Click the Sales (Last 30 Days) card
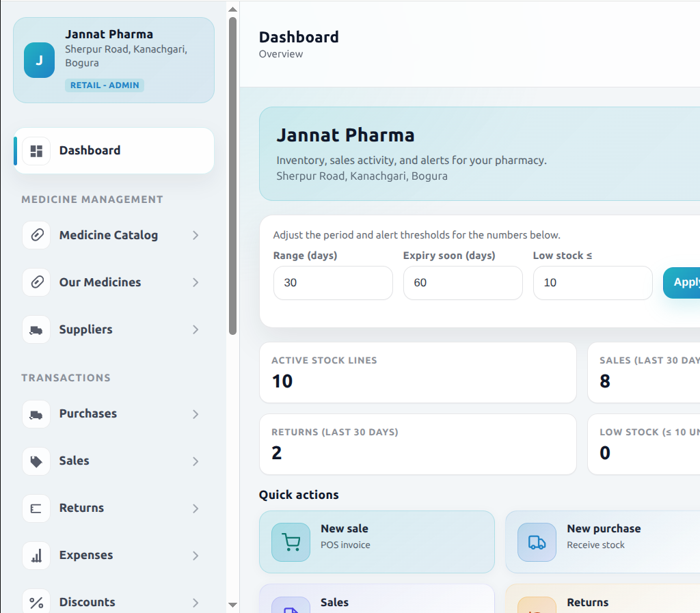This screenshot has height=613, width=700. click(644, 372)
